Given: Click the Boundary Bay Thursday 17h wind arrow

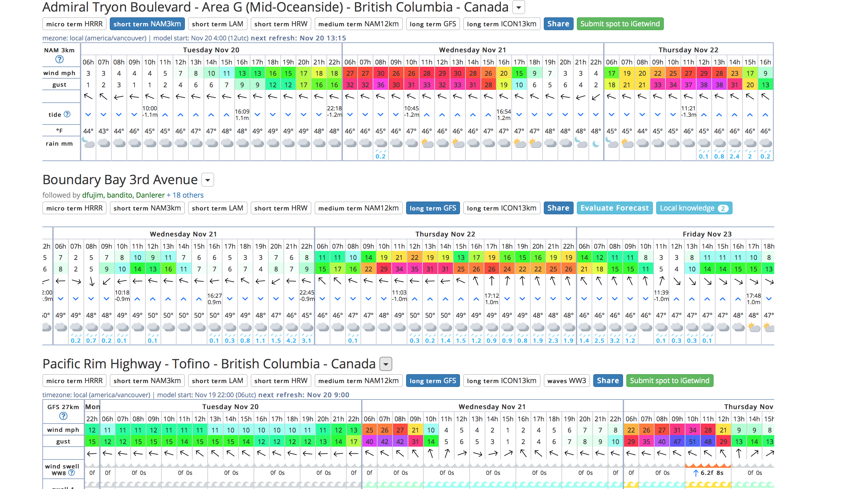Looking at the screenshot, I should pyautogui.click(x=491, y=280).
